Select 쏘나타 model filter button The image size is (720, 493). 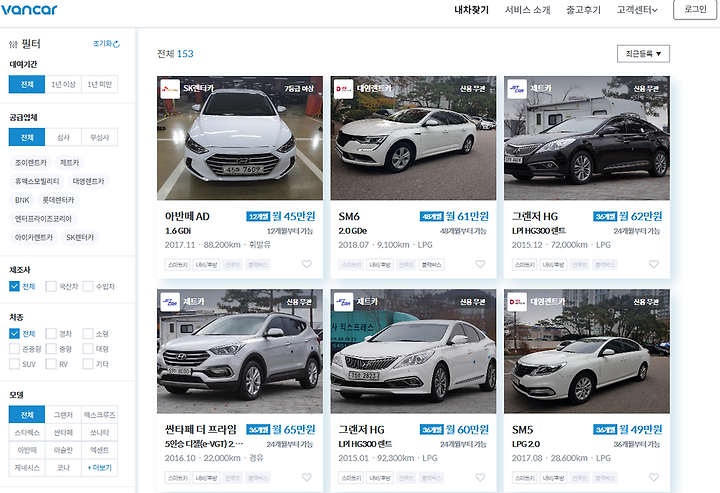pyautogui.click(x=100, y=432)
